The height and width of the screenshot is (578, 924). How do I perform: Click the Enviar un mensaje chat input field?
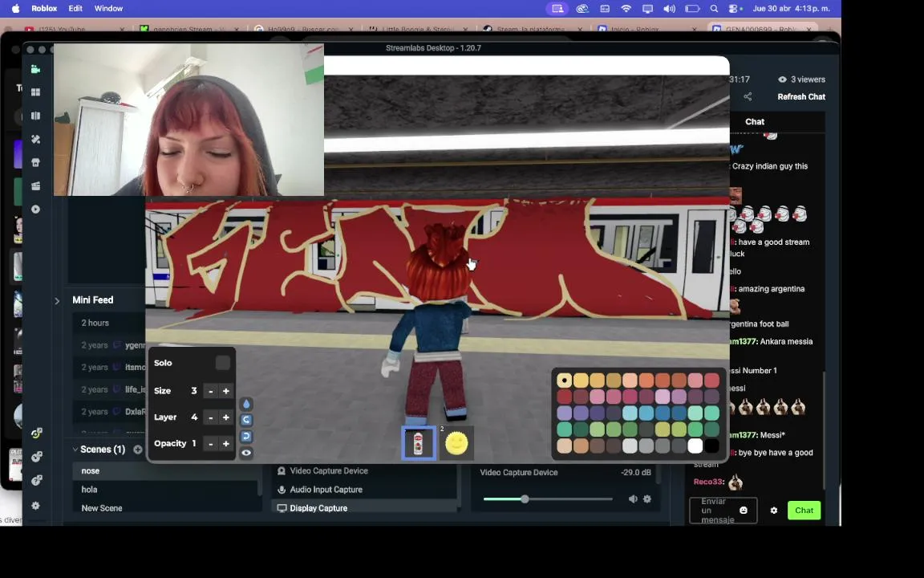[723, 511]
